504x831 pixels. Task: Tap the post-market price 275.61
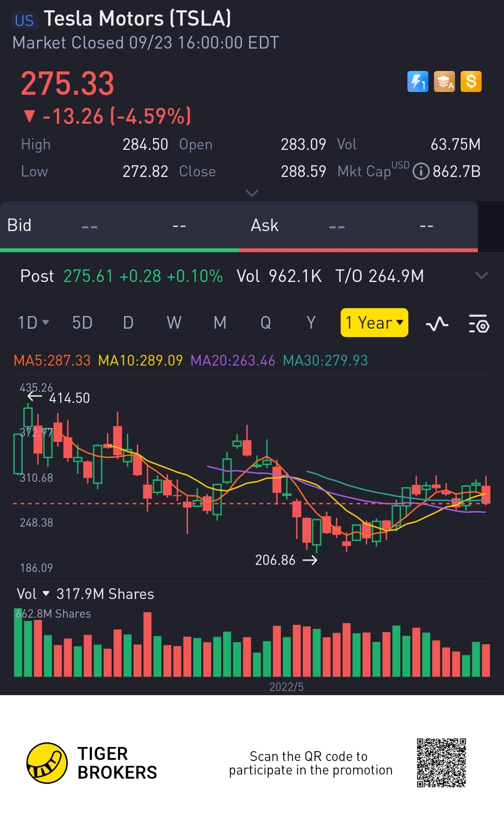88,276
